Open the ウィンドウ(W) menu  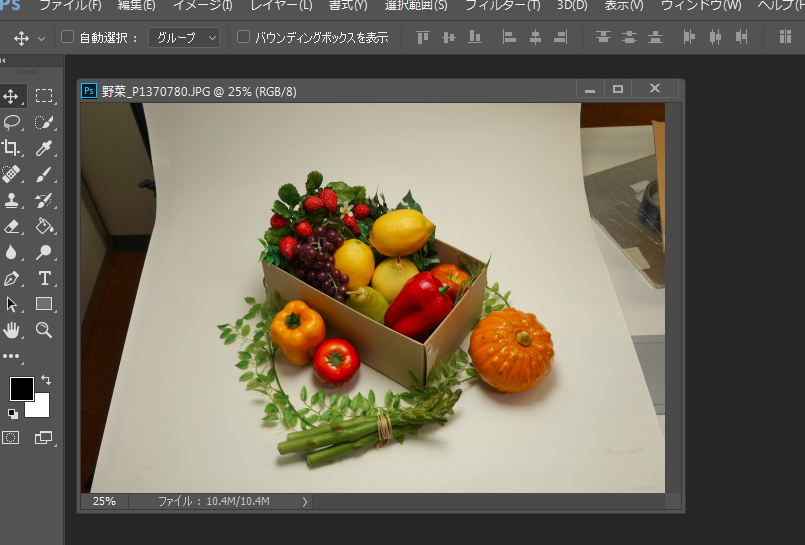701,6
